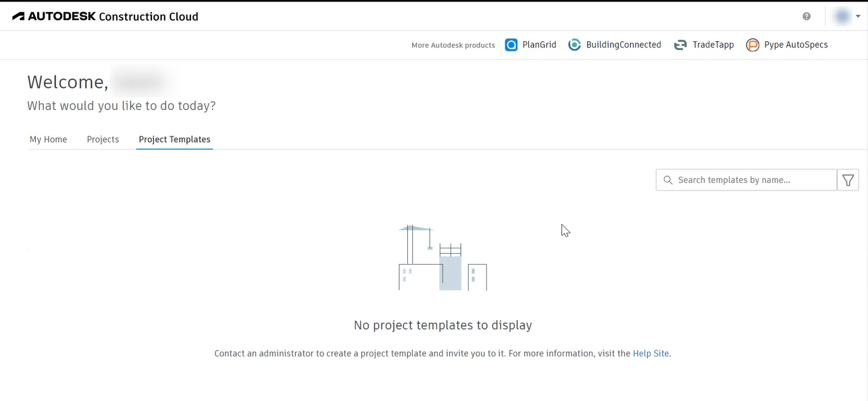This screenshot has height=401, width=868.
Task: Click the search magnifier icon
Action: click(667, 180)
